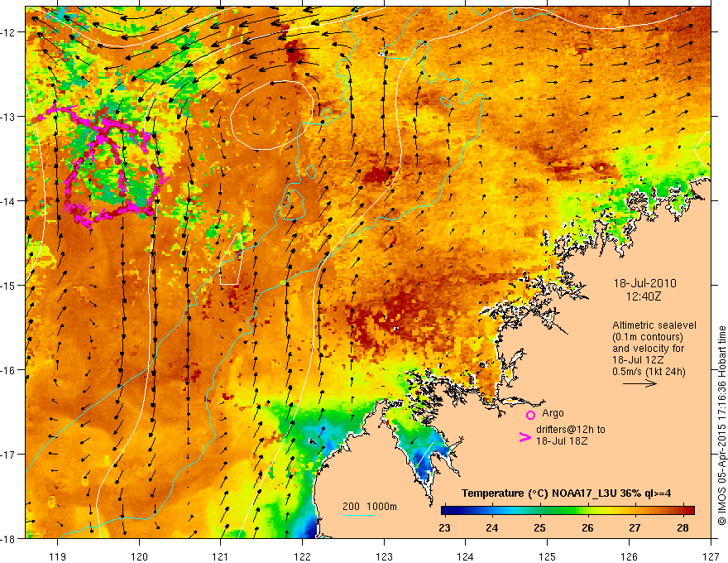
Task: Click the 0.5m/s (1kt 24h) label
Action: (649, 372)
